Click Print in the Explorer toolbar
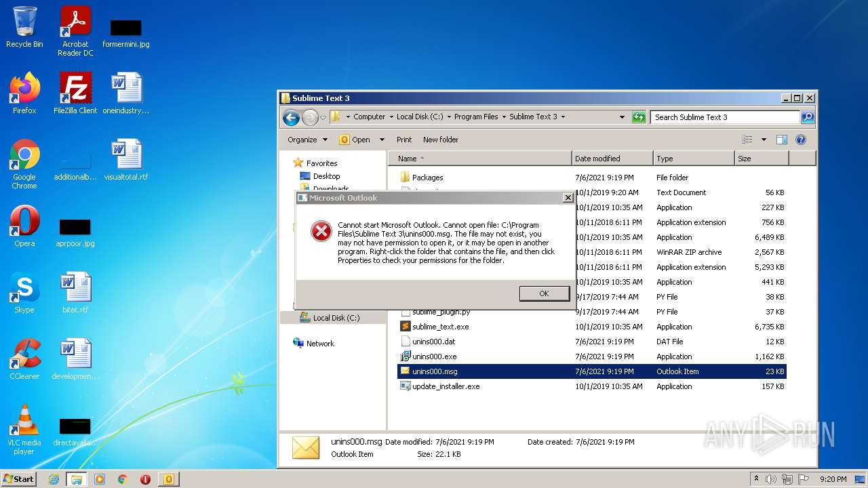This screenshot has height=488, width=868. tap(404, 140)
